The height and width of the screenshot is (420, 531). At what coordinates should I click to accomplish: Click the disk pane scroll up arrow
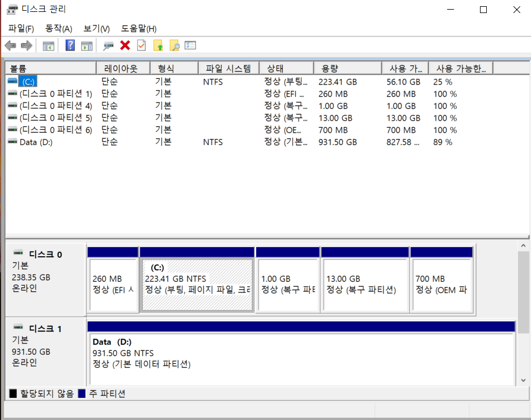coord(523,245)
